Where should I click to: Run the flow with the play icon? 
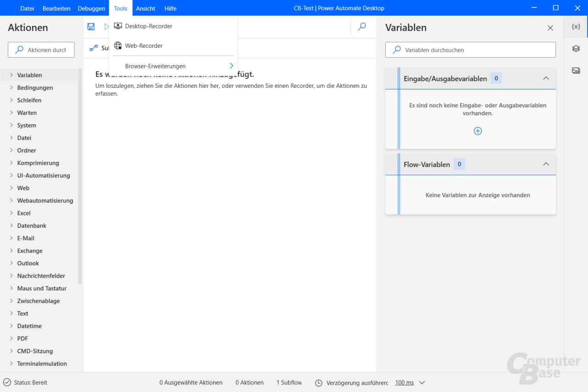pos(107,27)
